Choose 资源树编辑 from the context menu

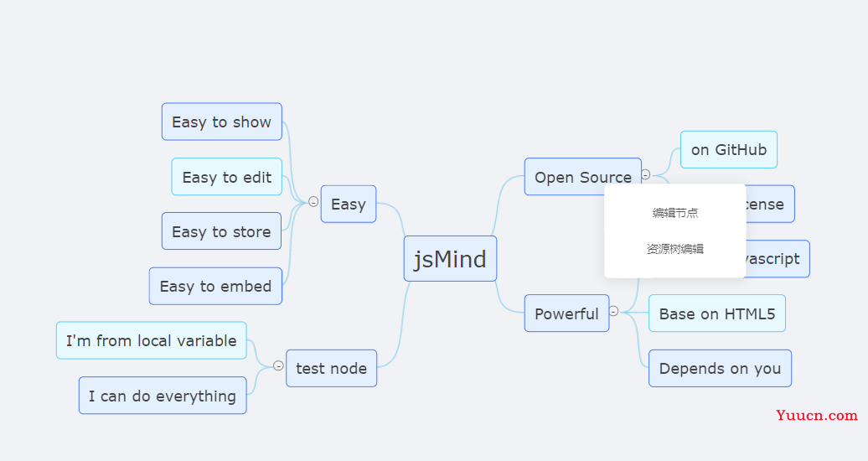coord(674,249)
